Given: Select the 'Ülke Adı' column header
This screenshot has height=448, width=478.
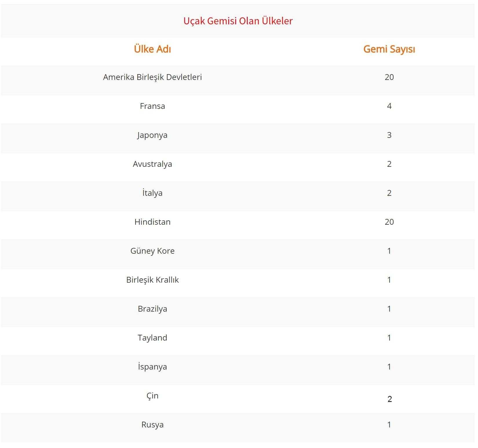Looking at the screenshot, I should [x=152, y=49].
